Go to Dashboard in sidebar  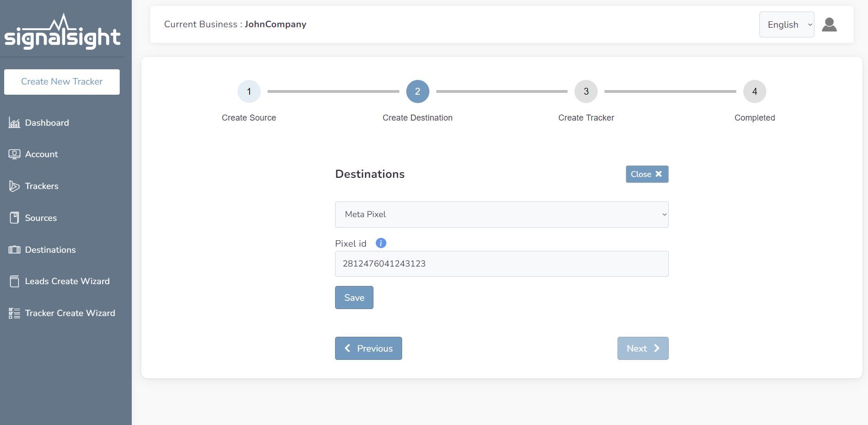47,123
